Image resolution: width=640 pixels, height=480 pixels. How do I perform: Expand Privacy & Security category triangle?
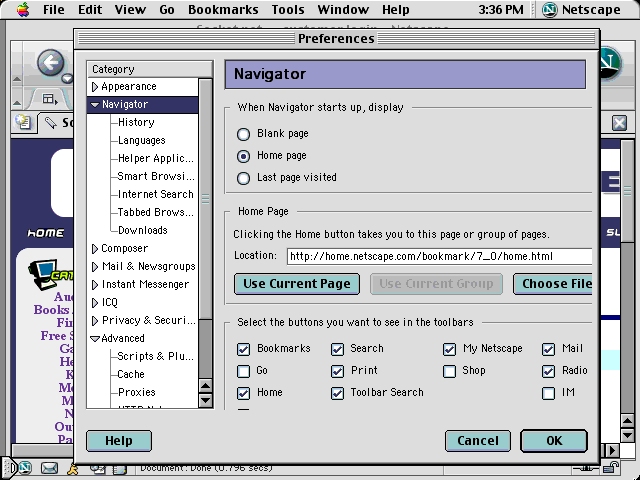[x=95, y=320]
